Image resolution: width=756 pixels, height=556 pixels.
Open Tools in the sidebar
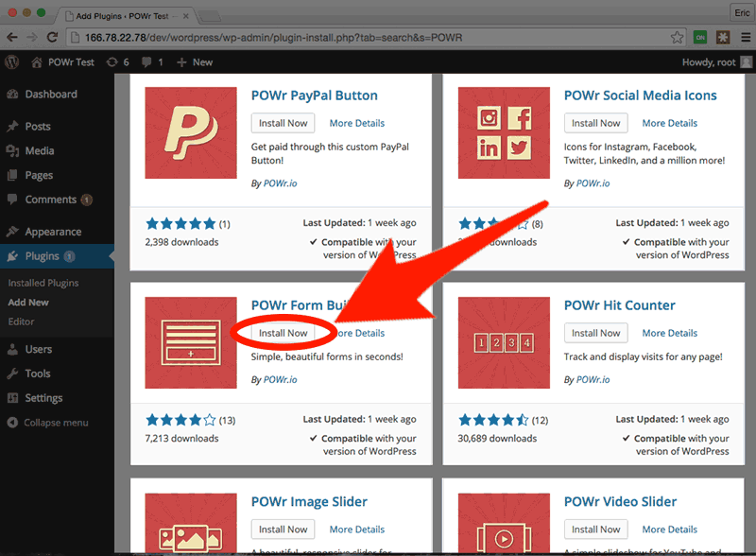click(38, 374)
